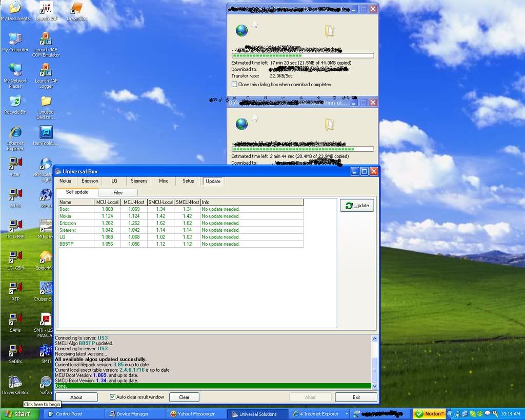Click the Info column header
Viewport: 525px width, 420px height.
(x=252, y=202)
